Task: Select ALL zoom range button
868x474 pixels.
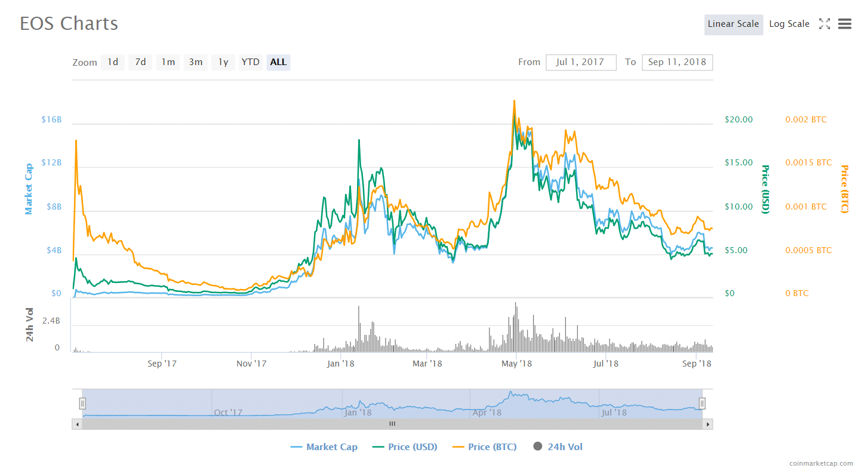Action: click(278, 62)
